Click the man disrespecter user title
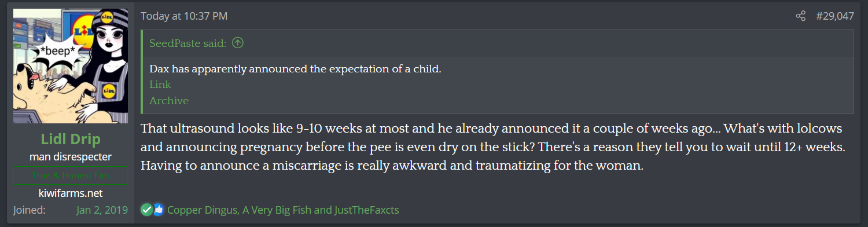Image resolution: width=868 pixels, height=227 pixels. coord(71,157)
